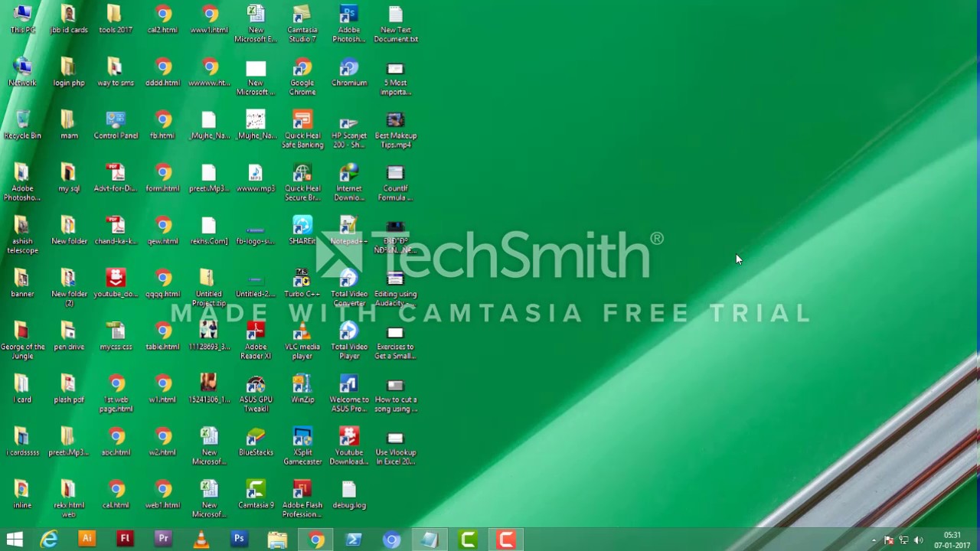Select the Control Panel shortcut
Screen dimensions: 980x551
(x=116, y=126)
